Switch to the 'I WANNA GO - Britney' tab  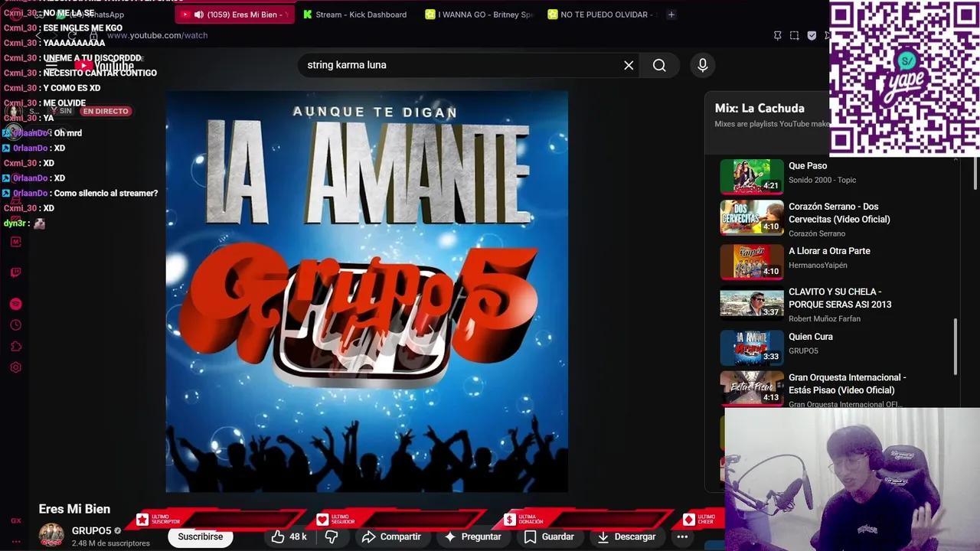coord(479,15)
